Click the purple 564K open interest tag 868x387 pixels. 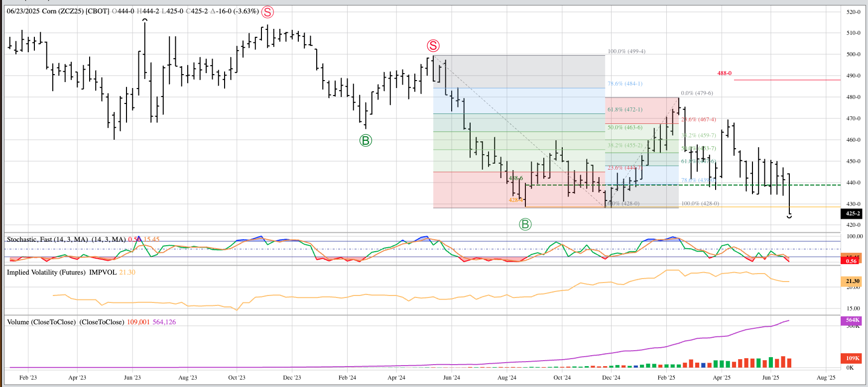[x=853, y=320]
